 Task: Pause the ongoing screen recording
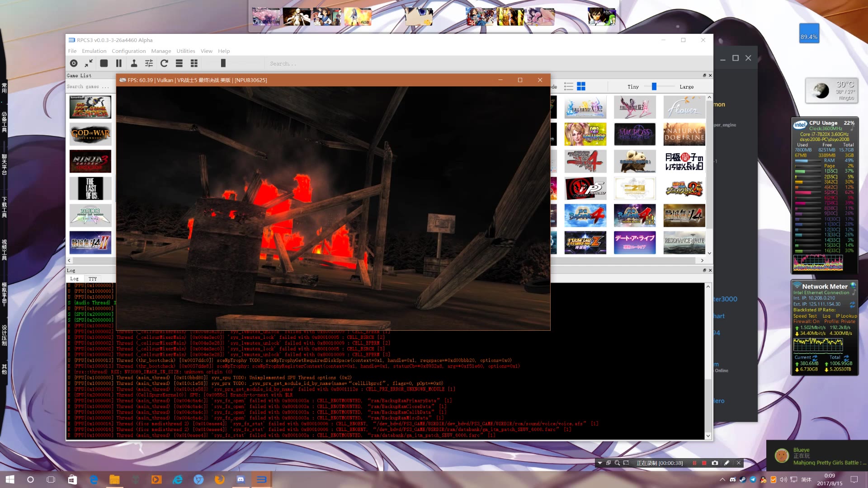[x=695, y=463]
